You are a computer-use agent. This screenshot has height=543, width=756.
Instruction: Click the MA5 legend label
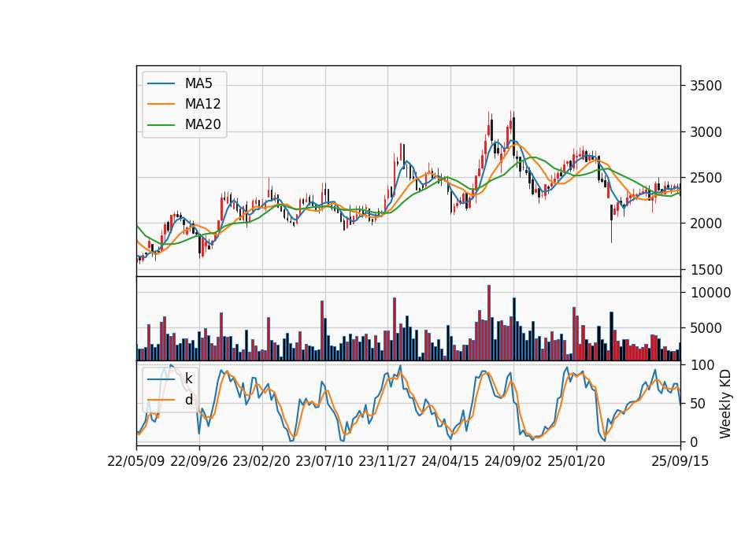tap(198, 83)
